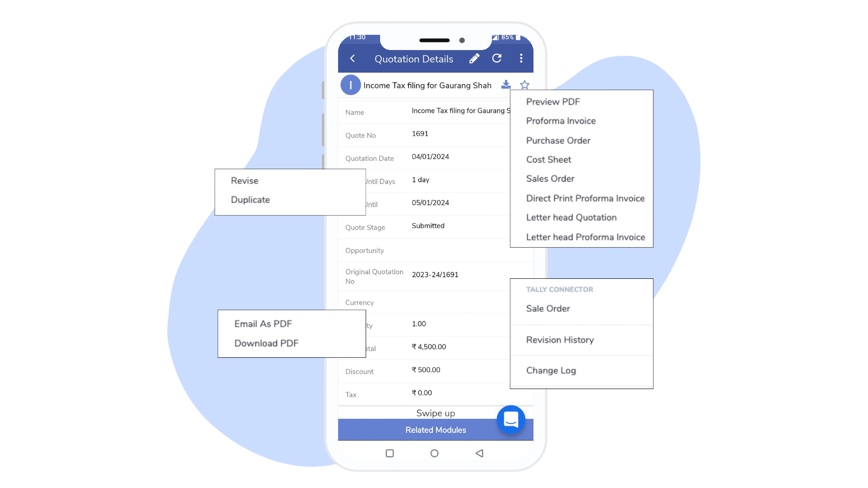Click the download icon next to quotation
This screenshot has height=488, width=868.
pyautogui.click(x=505, y=84)
